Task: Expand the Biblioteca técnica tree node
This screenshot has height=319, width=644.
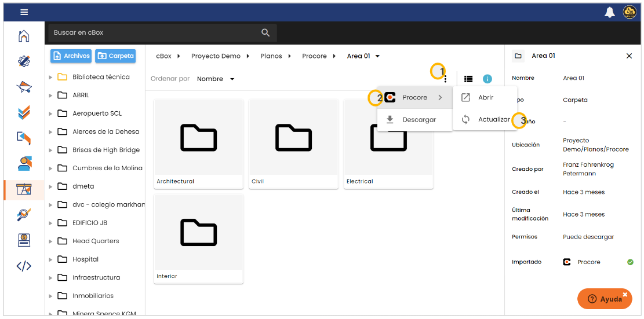Action: pos(50,77)
